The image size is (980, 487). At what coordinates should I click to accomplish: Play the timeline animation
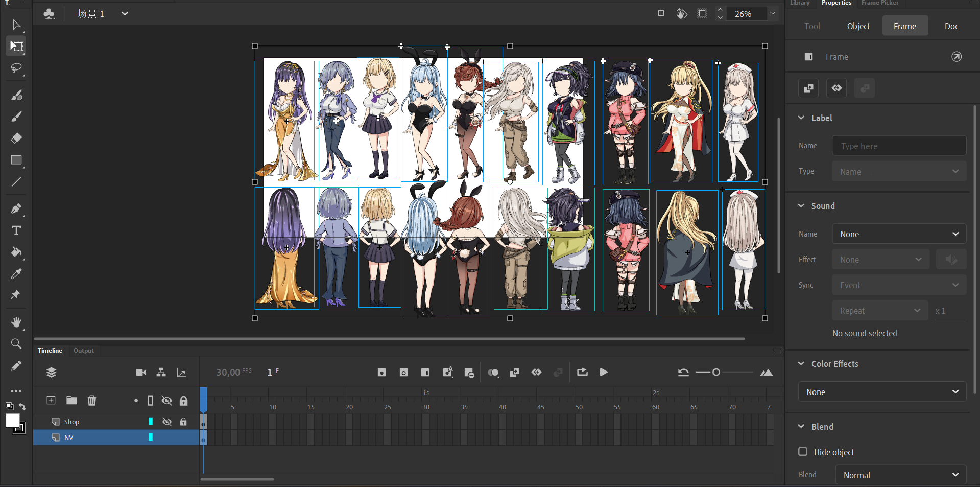click(604, 373)
